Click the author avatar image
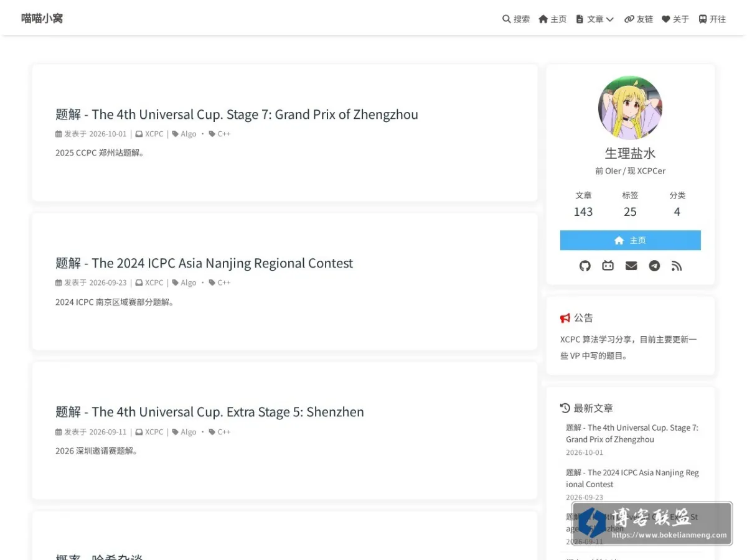Screen dimensions: 747x560 (x=630, y=108)
